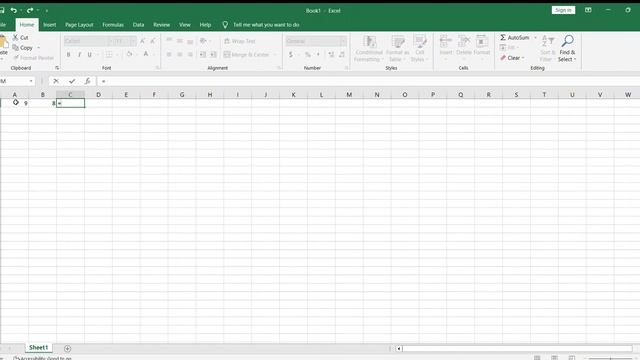Switch to the Data tab

(138, 25)
